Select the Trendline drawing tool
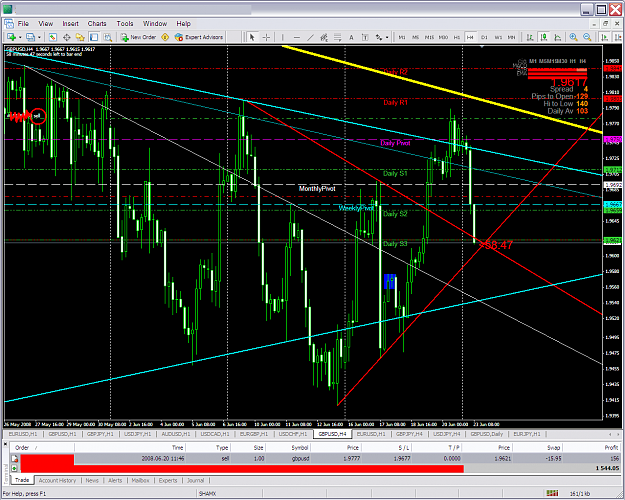625x500 pixels. [311, 37]
